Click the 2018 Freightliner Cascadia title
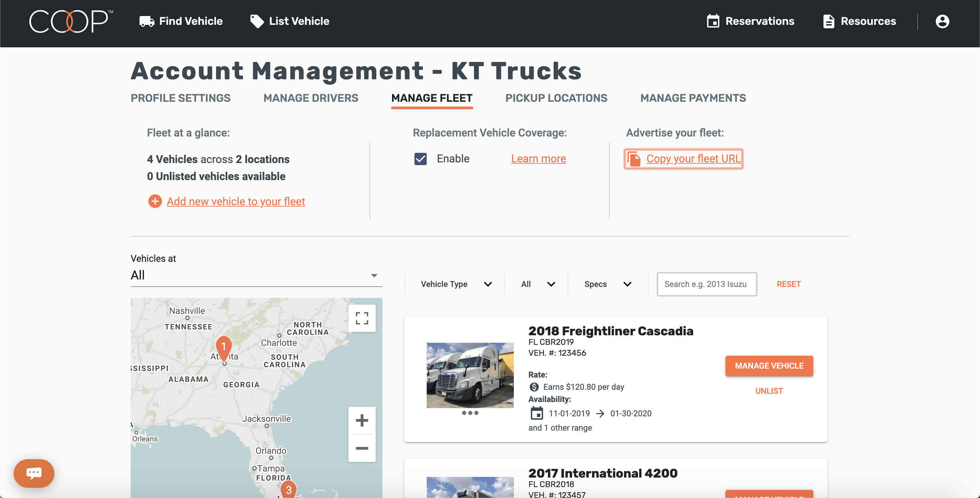The height and width of the screenshot is (498, 980). (x=610, y=331)
